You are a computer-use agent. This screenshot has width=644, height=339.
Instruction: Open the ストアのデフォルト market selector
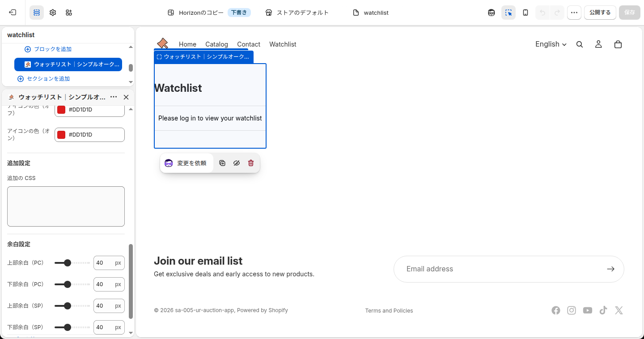[297, 13]
